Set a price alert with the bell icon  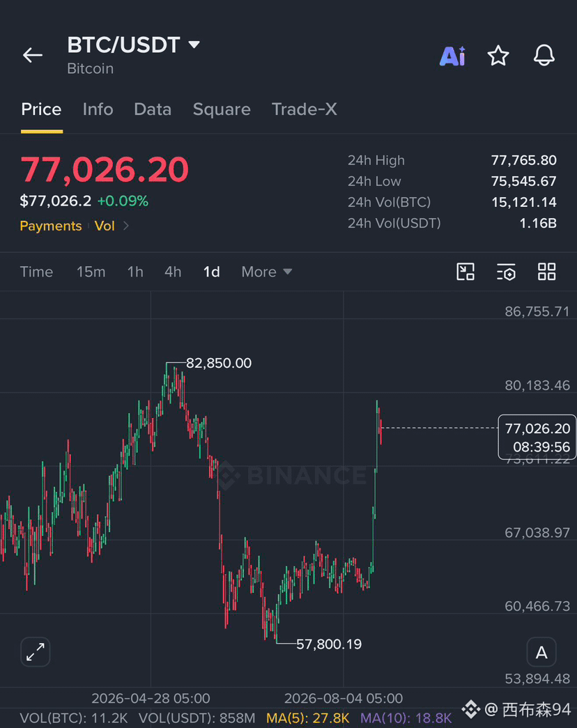pyautogui.click(x=544, y=56)
